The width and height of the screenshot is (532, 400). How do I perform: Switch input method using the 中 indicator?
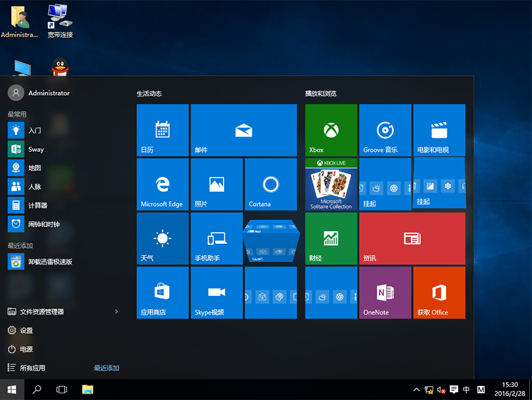coord(466,389)
